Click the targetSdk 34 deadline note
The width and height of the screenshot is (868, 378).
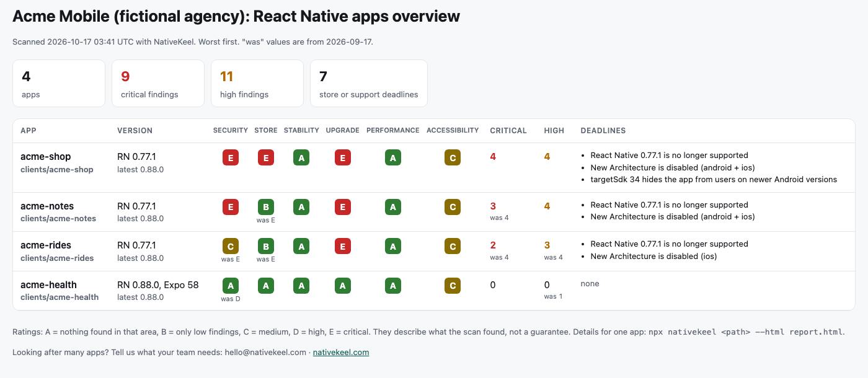coord(714,180)
